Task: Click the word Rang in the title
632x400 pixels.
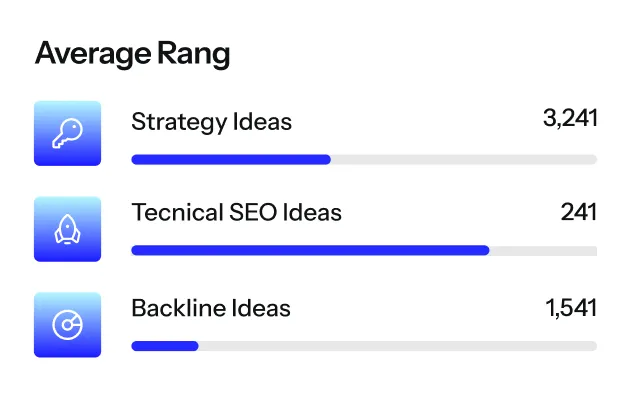Action: click(194, 54)
